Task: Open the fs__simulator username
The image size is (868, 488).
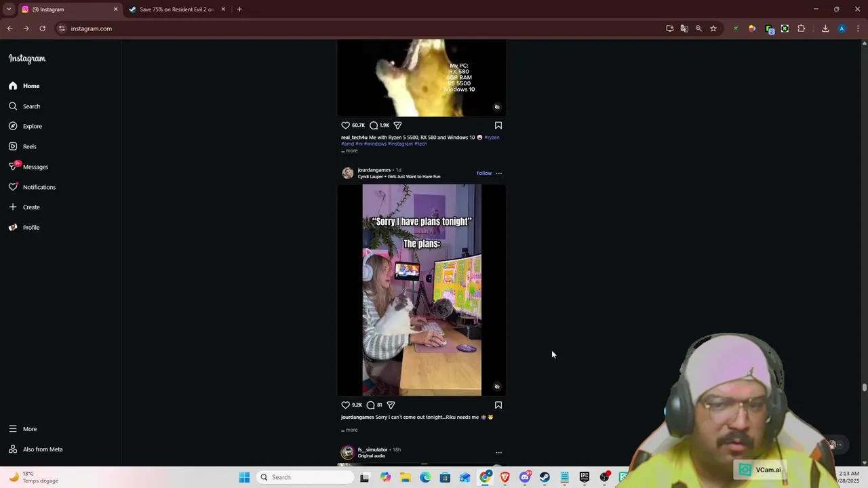Action: (x=373, y=449)
